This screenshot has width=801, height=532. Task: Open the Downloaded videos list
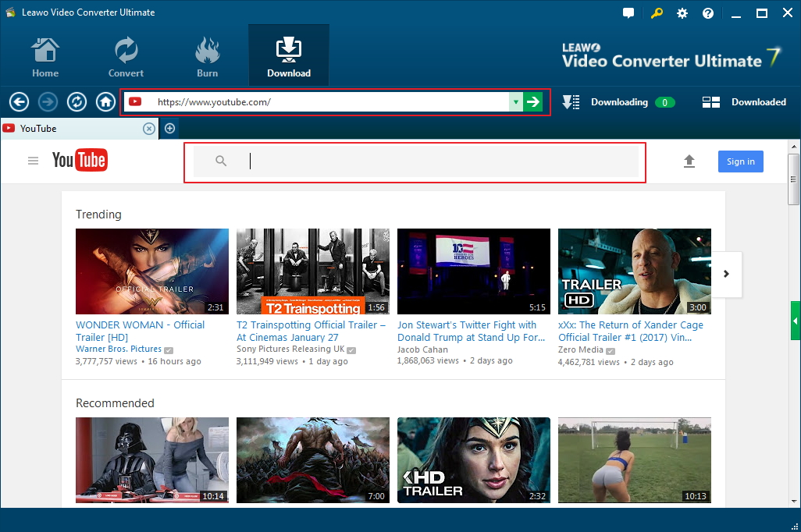click(x=744, y=102)
